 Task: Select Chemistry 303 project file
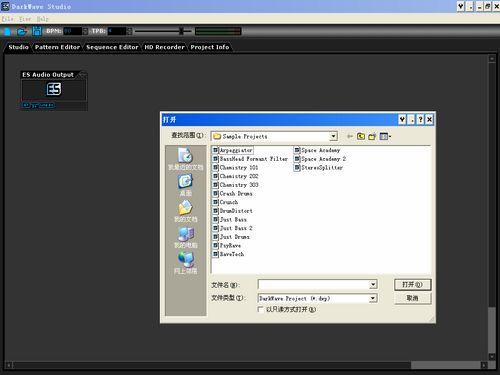[x=236, y=185]
